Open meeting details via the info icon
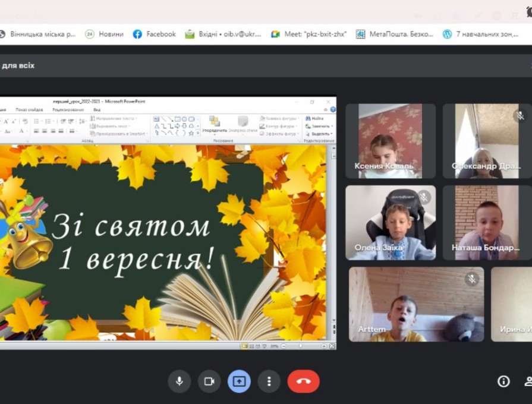Image resolution: width=532 pixels, height=404 pixels. pos(503,381)
